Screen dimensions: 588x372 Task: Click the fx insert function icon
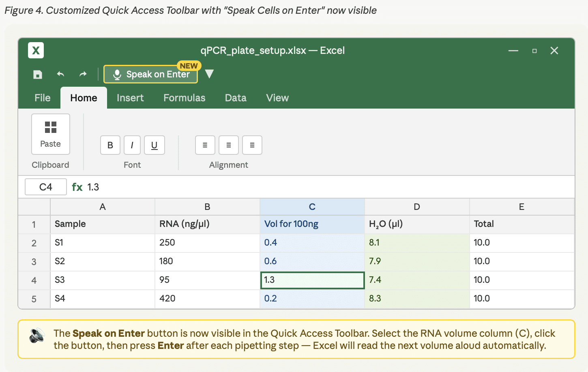coord(77,187)
